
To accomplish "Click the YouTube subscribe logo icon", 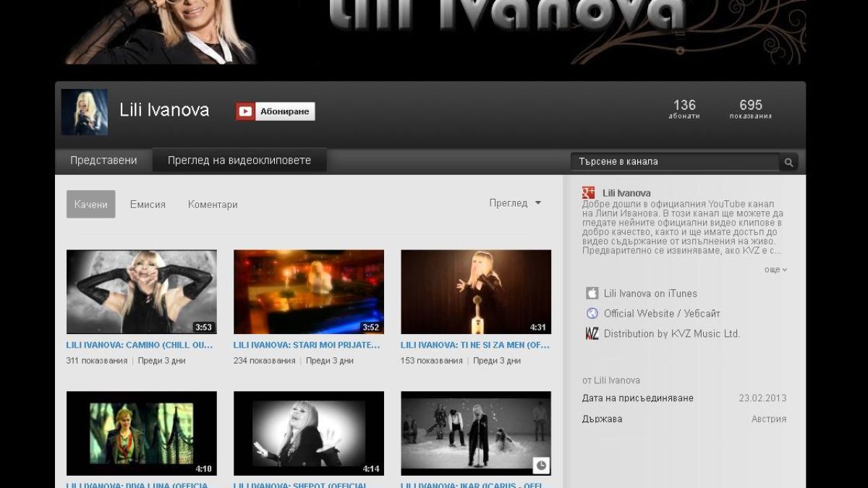I will [x=245, y=111].
